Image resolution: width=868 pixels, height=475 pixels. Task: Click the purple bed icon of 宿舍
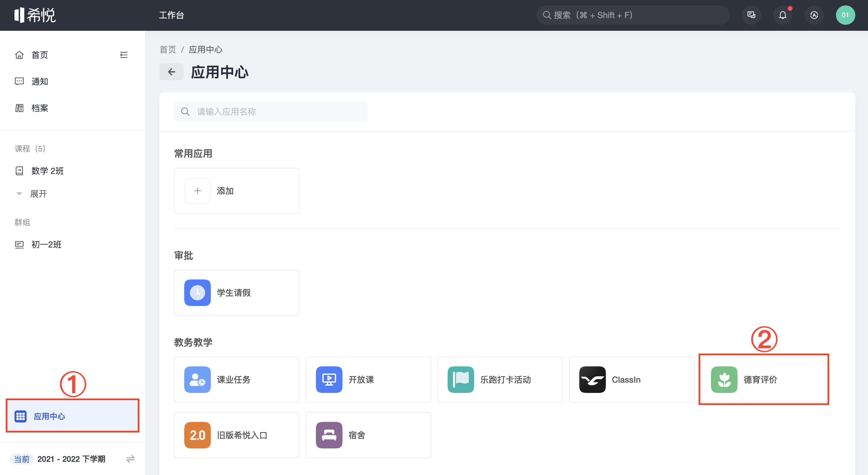coord(329,435)
